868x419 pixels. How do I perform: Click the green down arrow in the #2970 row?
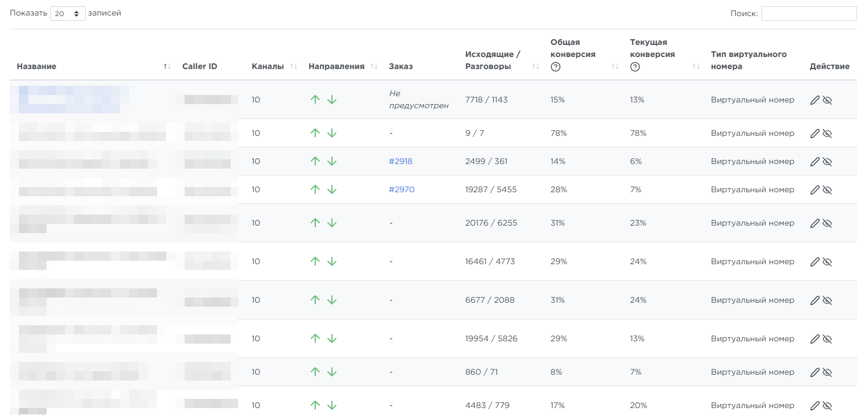332,190
